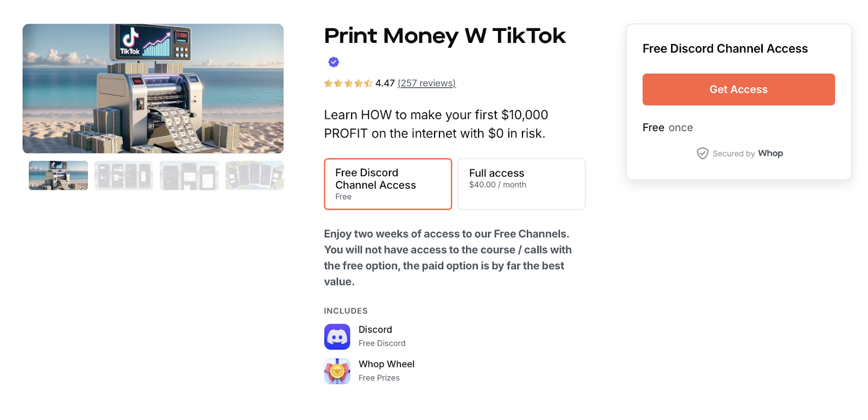
Task: Open the 257 reviews link
Action: coord(426,83)
